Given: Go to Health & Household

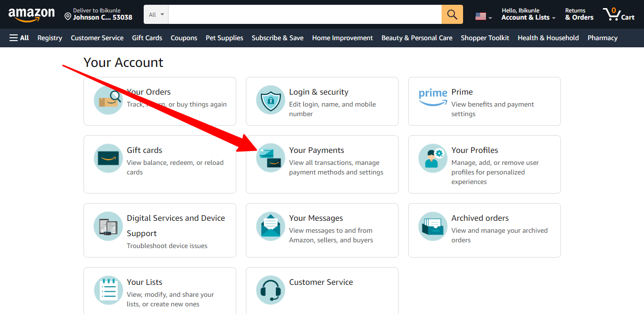Looking at the screenshot, I should pos(548,38).
